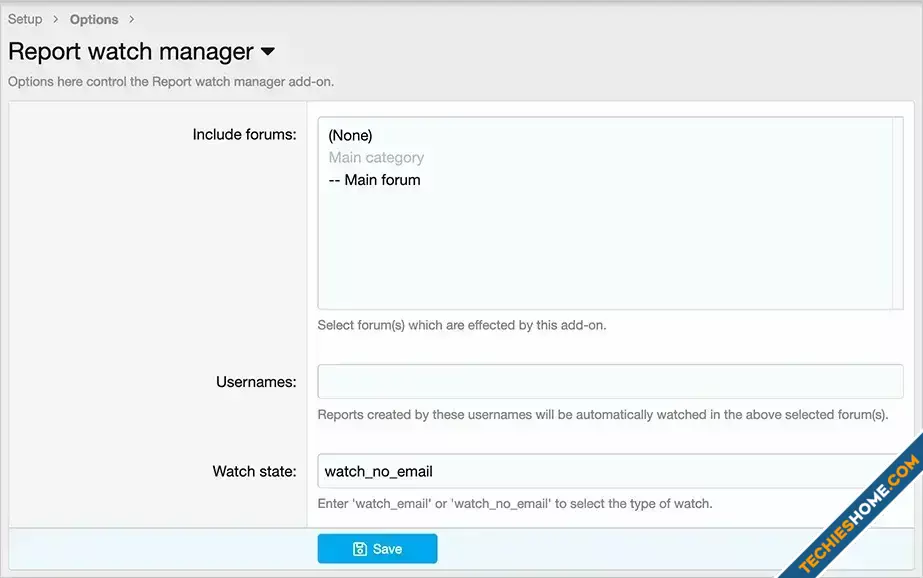The width and height of the screenshot is (923, 578).
Task: Expand the Report watch manager title dropdown arrow
Action: pyautogui.click(x=267, y=51)
